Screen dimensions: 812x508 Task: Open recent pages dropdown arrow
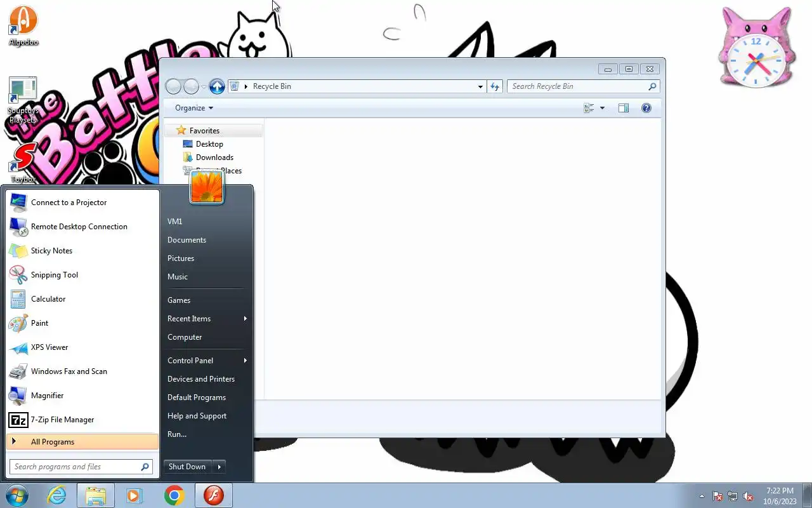pos(204,86)
